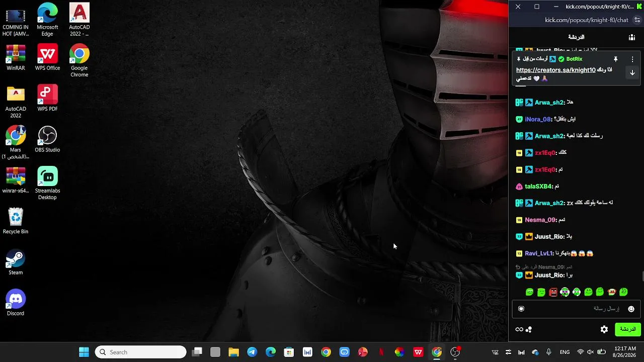Open chat settings gear icon
Image resolution: width=644 pixels, height=362 pixels.
604,329
